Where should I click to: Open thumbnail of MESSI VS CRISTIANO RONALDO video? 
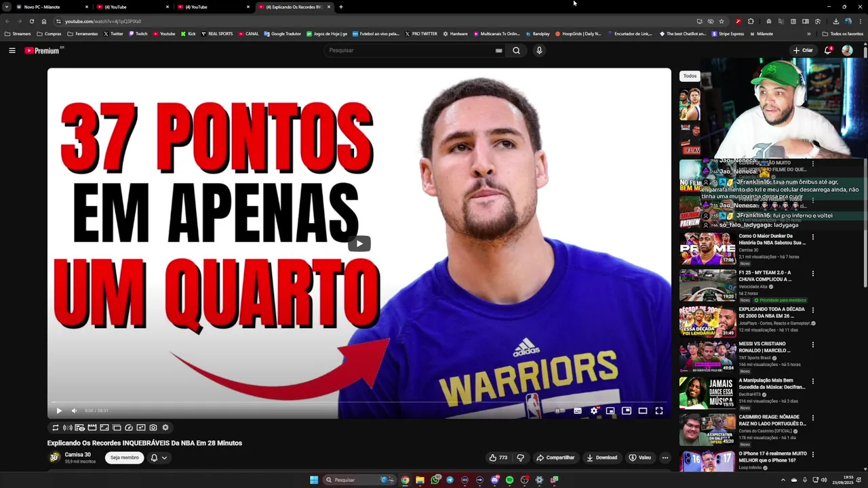[708, 357]
